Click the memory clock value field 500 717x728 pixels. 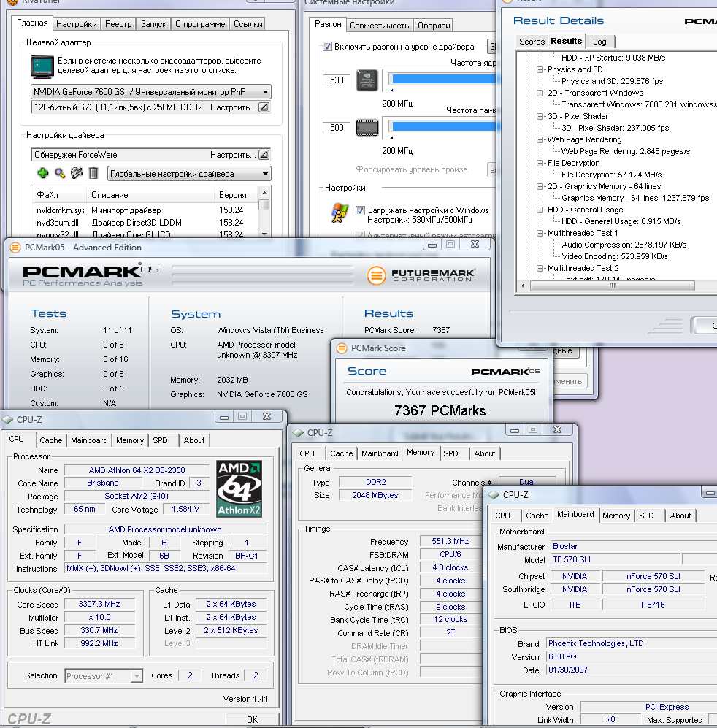coord(337,128)
